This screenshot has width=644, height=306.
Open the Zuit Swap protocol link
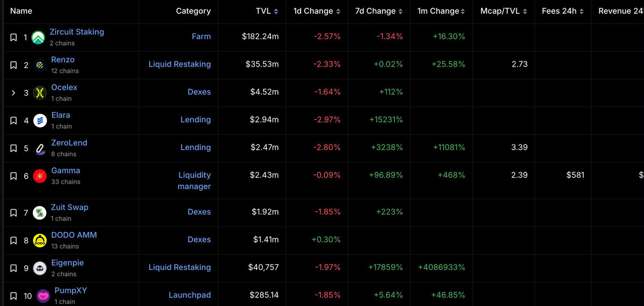click(69, 207)
